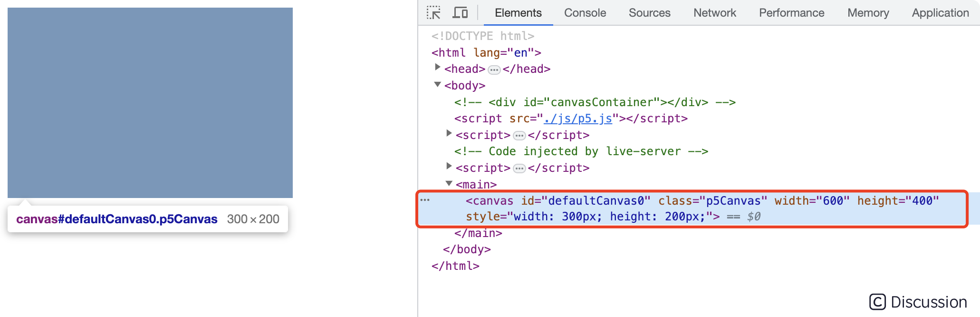
Task: Show collapsed head contents via ellipsis
Action: (x=494, y=70)
